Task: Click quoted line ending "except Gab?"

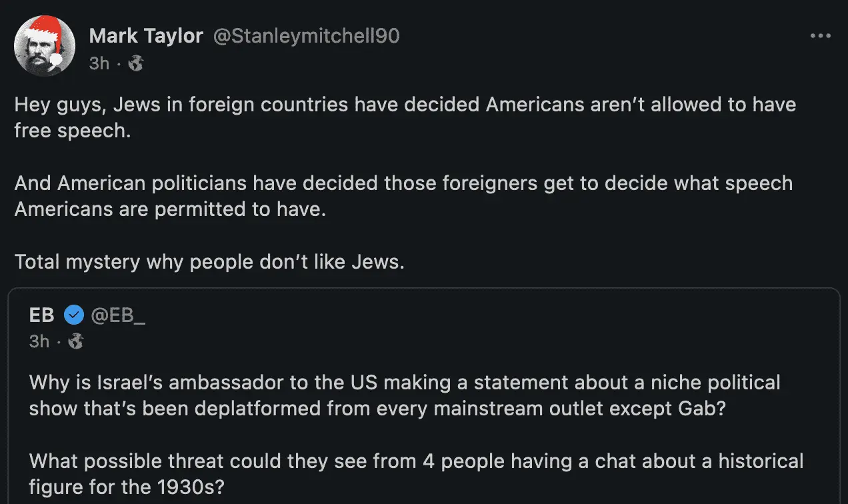Action: [x=377, y=409]
